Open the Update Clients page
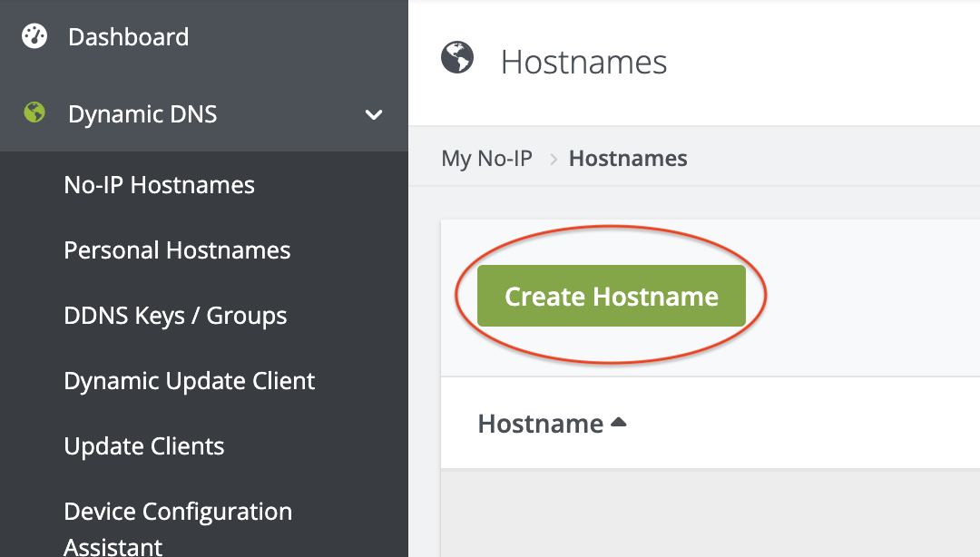 click(143, 445)
